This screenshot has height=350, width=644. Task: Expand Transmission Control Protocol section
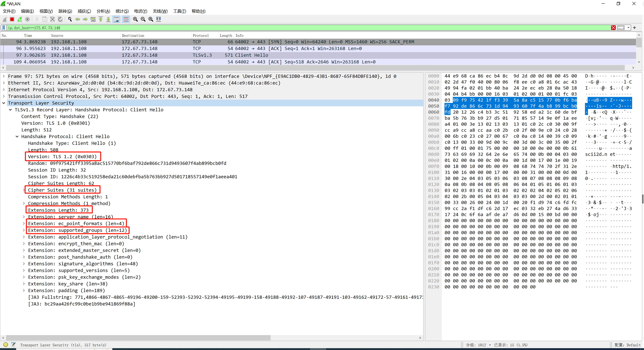click(4, 96)
